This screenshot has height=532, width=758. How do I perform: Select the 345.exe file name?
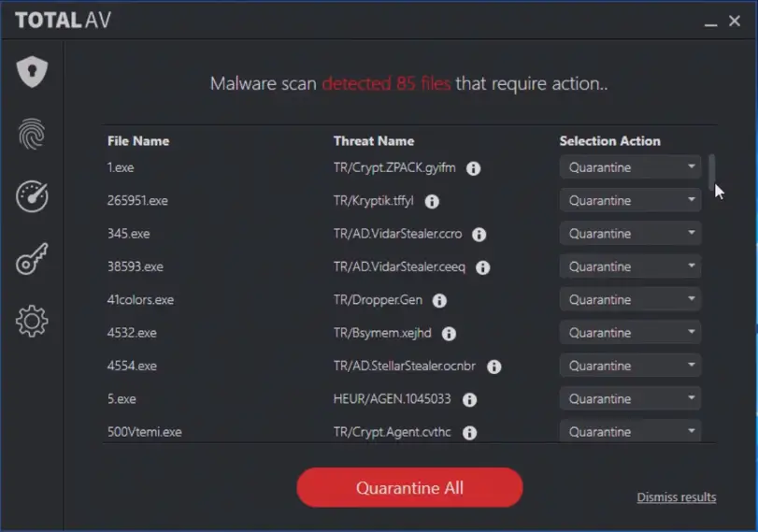(129, 234)
